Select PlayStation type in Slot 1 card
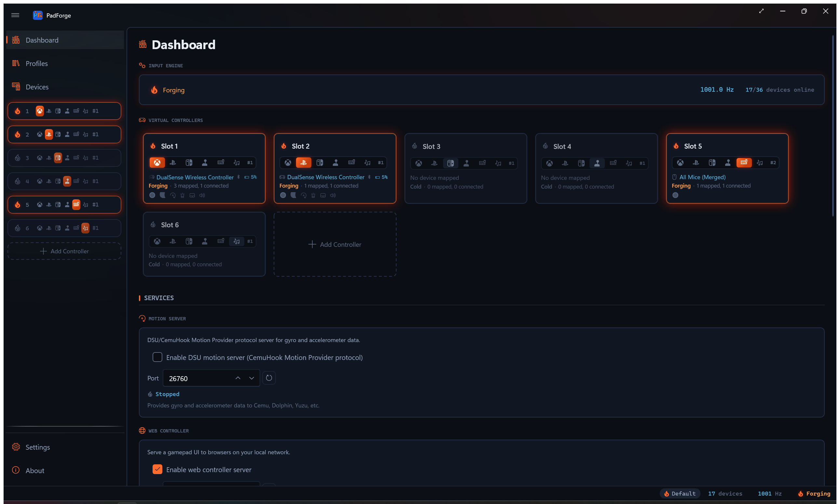Viewport: 840px width, 504px height. pyautogui.click(x=173, y=163)
